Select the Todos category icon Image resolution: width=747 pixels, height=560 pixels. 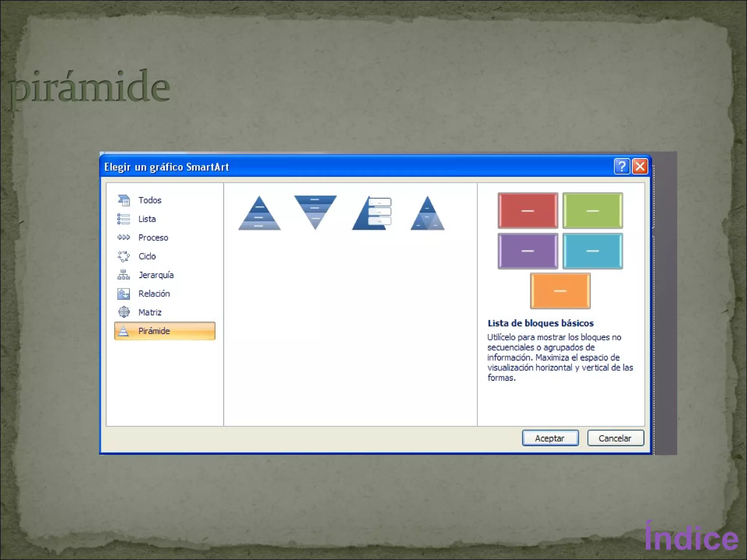(124, 200)
